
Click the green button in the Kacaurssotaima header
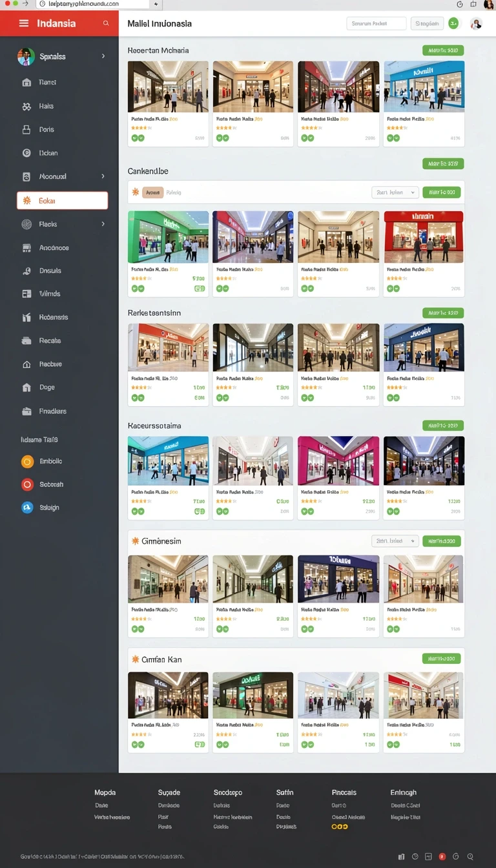[x=443, y=426]
